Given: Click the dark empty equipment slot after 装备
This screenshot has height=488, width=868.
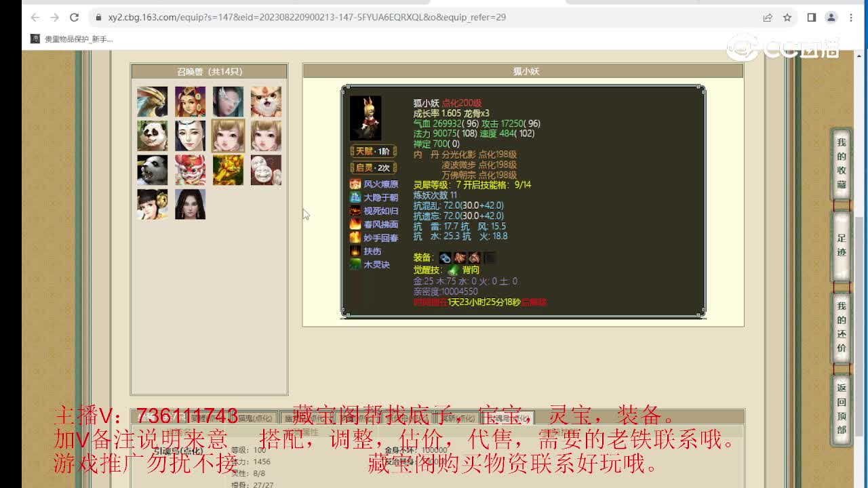Looking at the screenshot, I should [489, 258].
